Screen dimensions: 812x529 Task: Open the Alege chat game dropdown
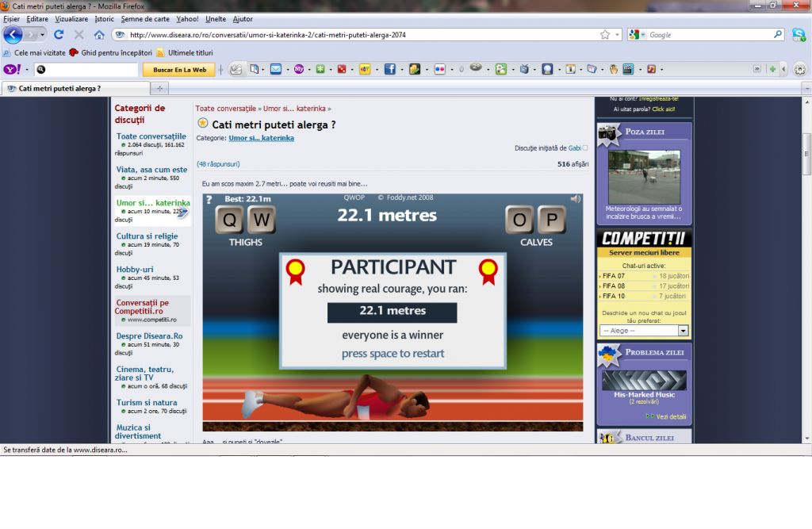(x=683, y=330)
